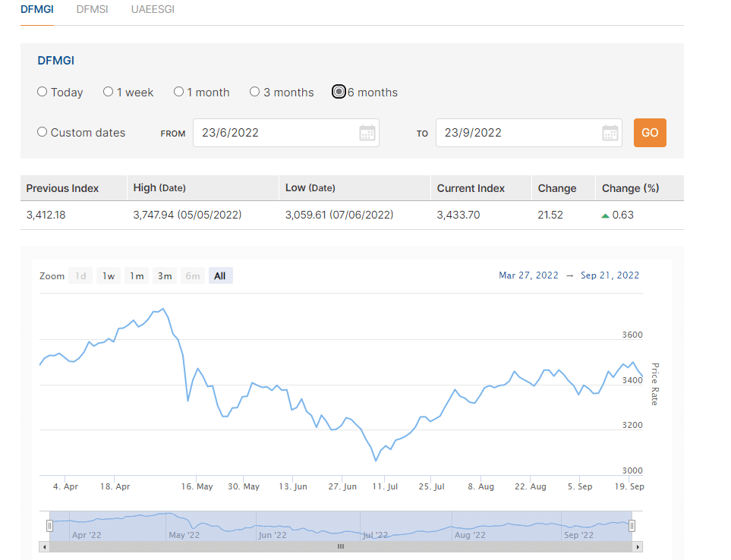Click the right arrow of the chart scrollbar
The image size is (731, 560).
point(638,546)
